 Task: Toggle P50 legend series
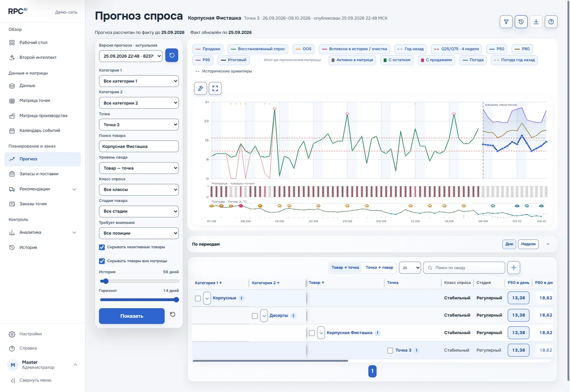[x=497, y=49]
